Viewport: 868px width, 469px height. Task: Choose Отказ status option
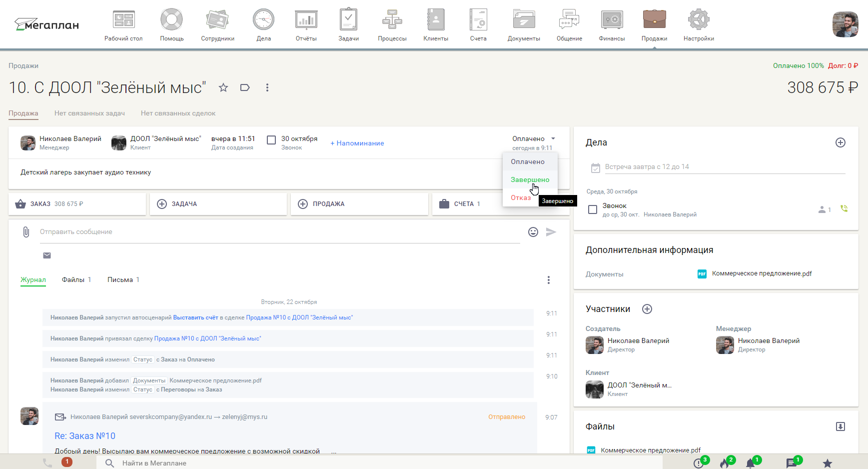pyautogui.click(x=521, y=197)
